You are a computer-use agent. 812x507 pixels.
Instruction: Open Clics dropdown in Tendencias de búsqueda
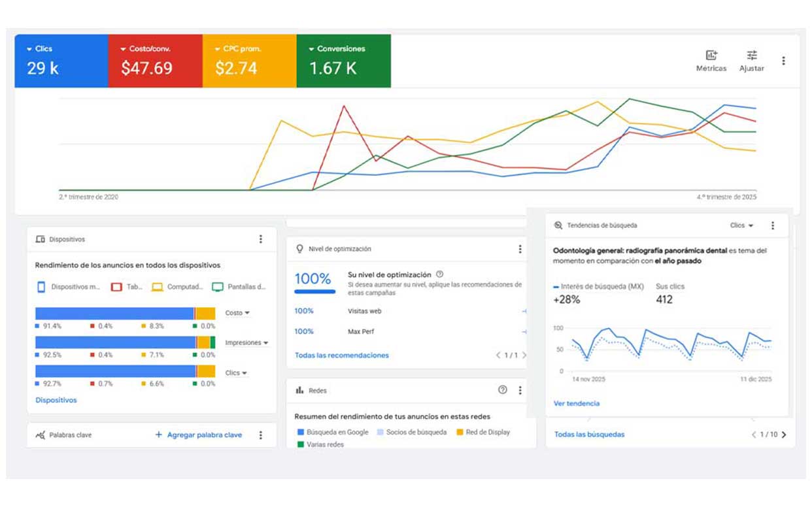point(741,225)
